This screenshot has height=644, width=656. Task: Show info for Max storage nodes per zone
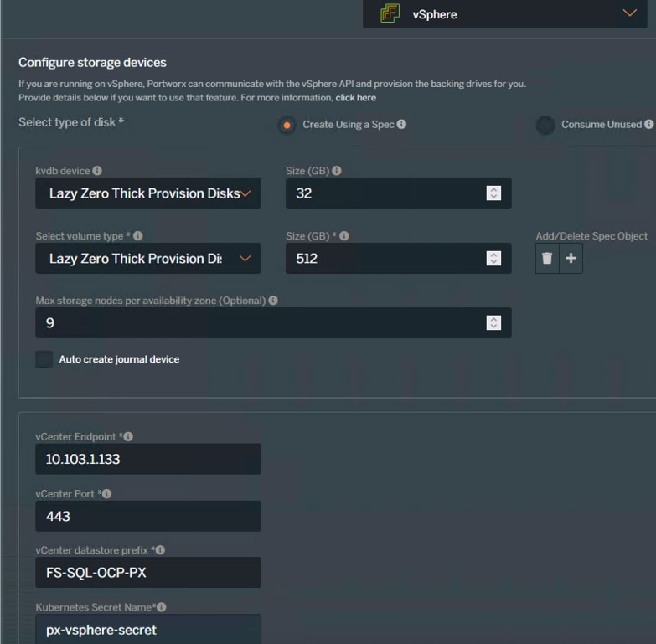(x=273, y=301)
